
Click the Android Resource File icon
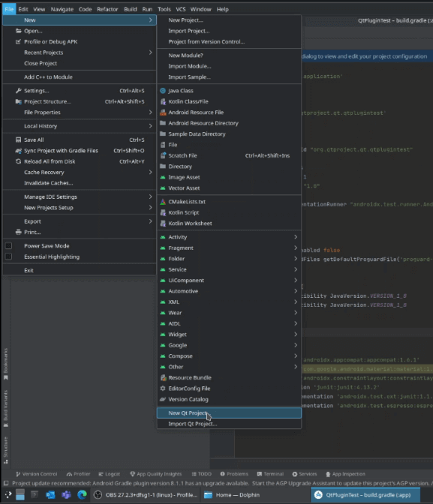163,112
